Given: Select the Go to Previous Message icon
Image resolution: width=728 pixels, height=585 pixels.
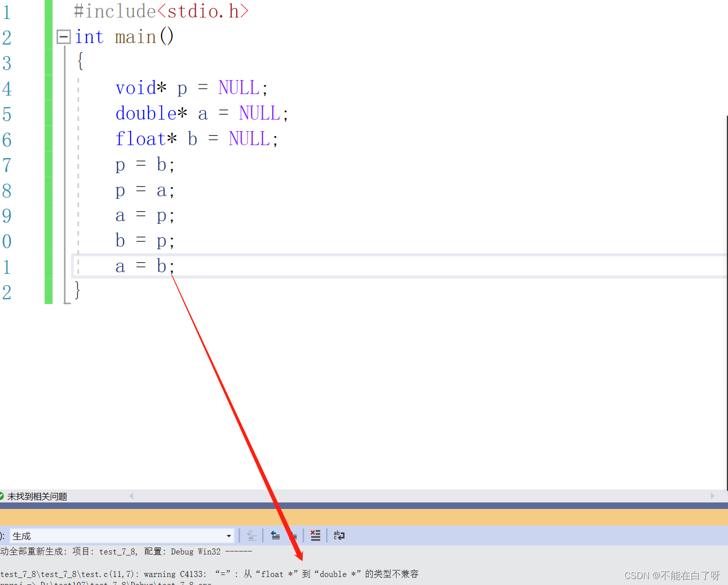Looking at the screenshot, I should click(275, 535).
